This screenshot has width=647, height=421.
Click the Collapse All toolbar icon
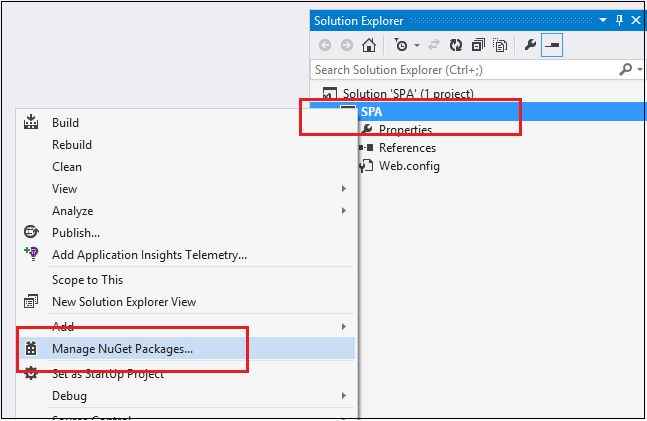pos(478,45)
